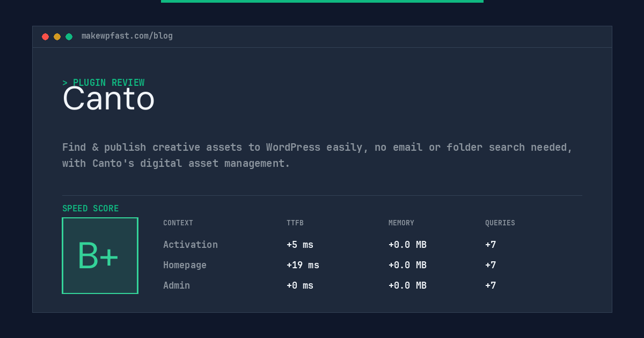Click the Activation row queries value
Viewport: 644px width, 338px height.
(491, 245)
